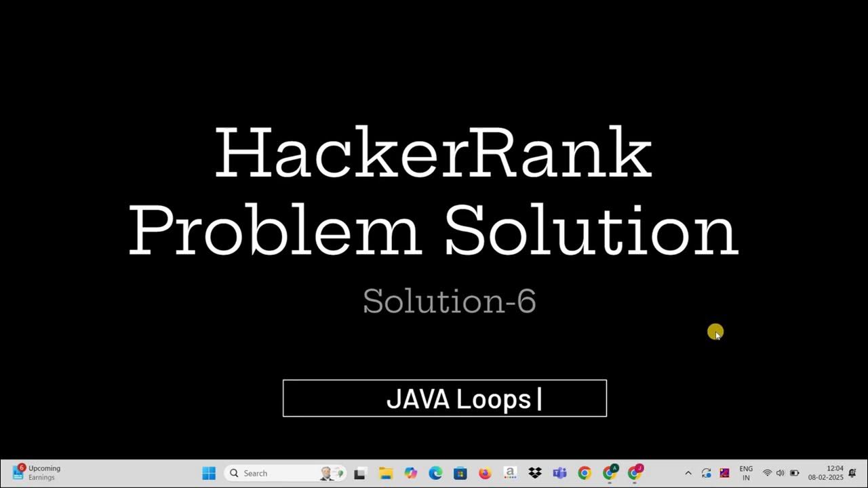868x488 pixels.
Task: Change the ENG IN input language
Action: [x=746, y=473]
